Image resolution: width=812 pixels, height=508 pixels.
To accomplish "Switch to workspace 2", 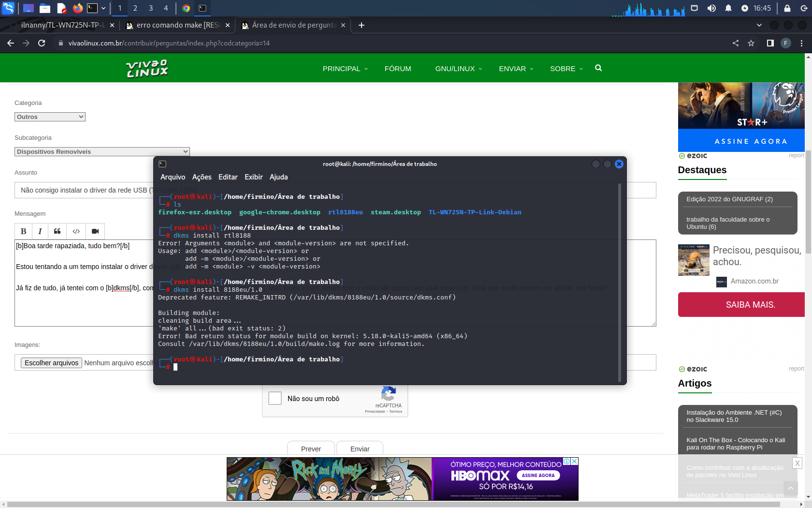I will [135, 8].
